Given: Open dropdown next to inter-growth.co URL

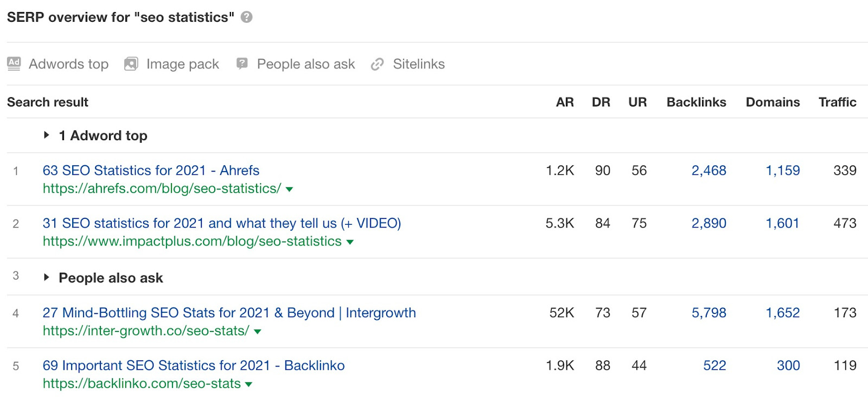Looking at the screenshot, I should [x=257, y=331].
